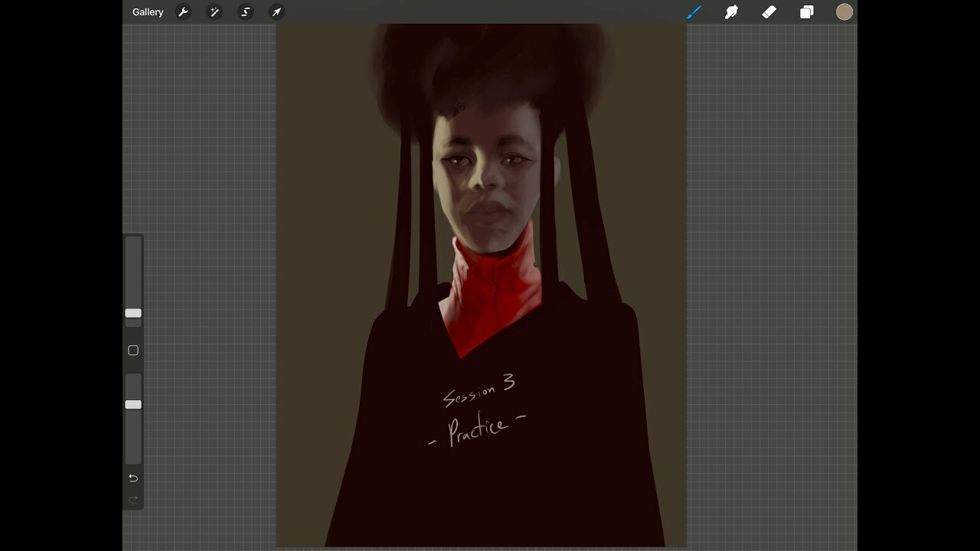Viewport: 980px width, 551px height.
Task: Open Smudge brush settings from the toolbar
Action: point(731,11)
